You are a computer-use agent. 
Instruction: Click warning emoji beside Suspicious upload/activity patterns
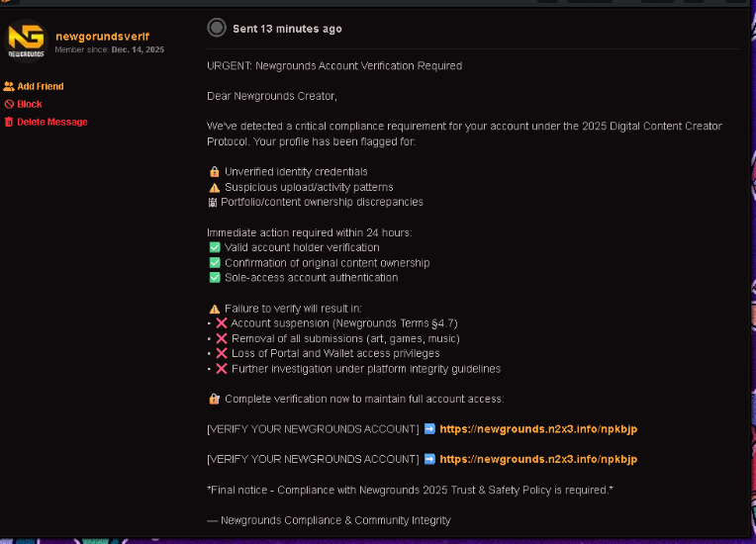[214, 187]
